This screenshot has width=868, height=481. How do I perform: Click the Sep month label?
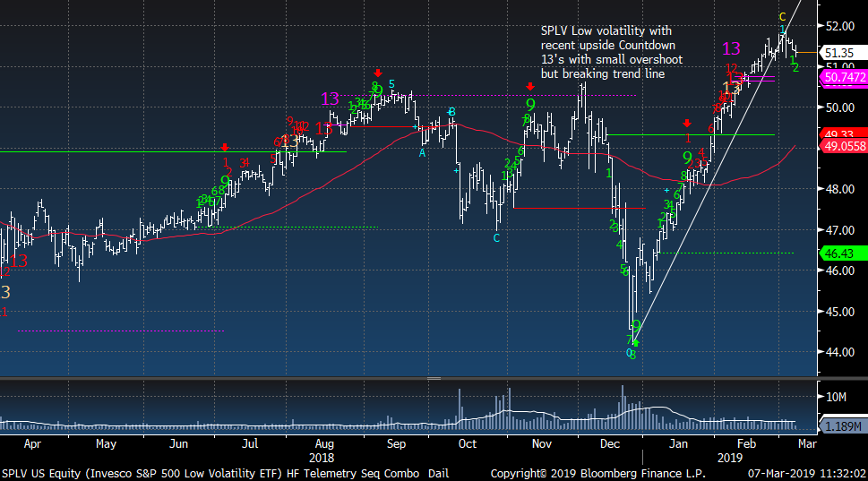396,444
